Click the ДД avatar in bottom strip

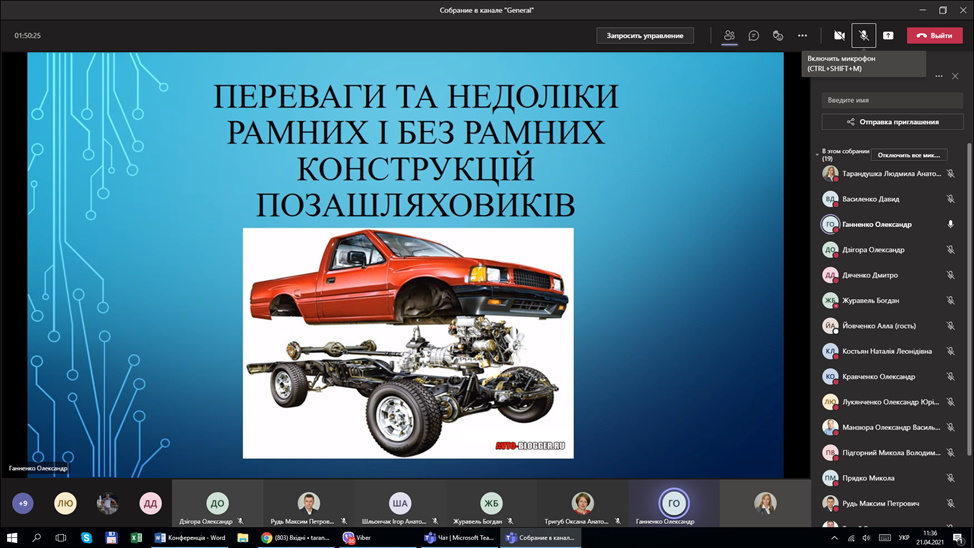click(x=150, y=503)
